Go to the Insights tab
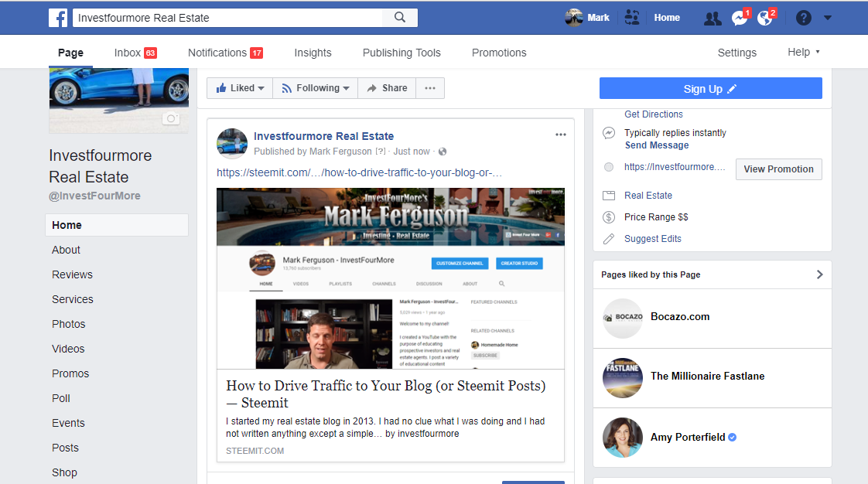The image size is (868, 484). 313,53
